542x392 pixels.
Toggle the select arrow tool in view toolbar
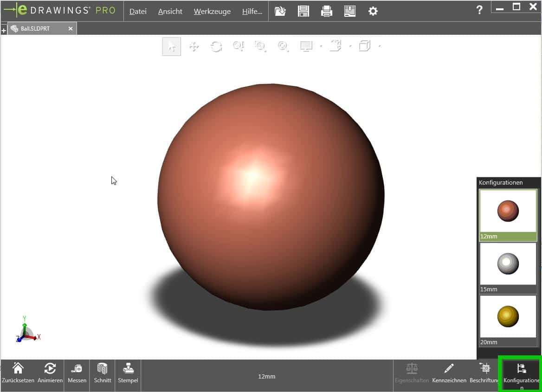coord(172,46)
